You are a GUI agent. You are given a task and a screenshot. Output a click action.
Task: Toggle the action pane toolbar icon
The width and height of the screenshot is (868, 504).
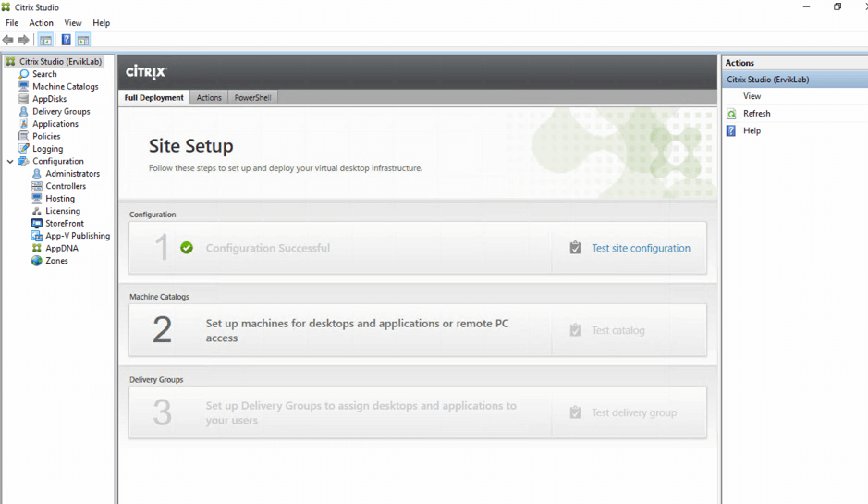pos(83,40)
